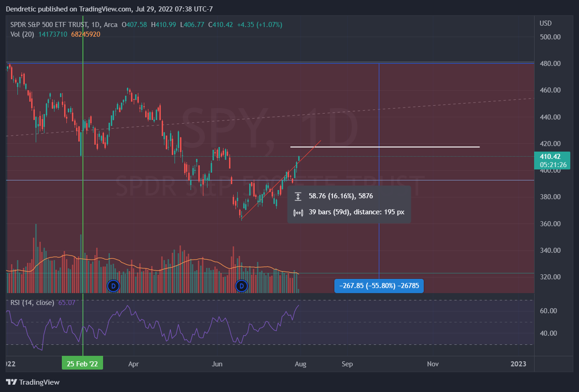
Task: Click the dividend D marker near April
Action: (113, 286)
